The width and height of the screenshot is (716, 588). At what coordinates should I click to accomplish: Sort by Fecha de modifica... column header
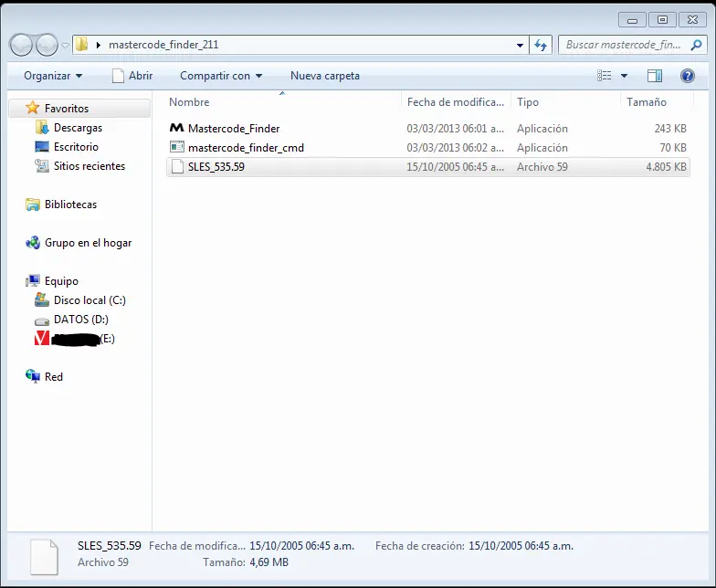tap(456, 102)
